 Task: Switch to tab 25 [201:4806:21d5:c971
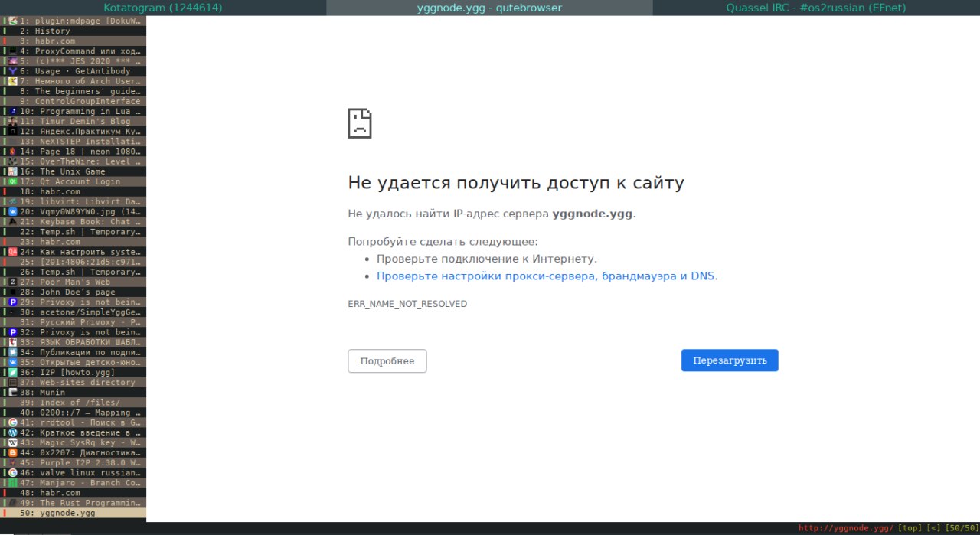[x=73, y=262]
